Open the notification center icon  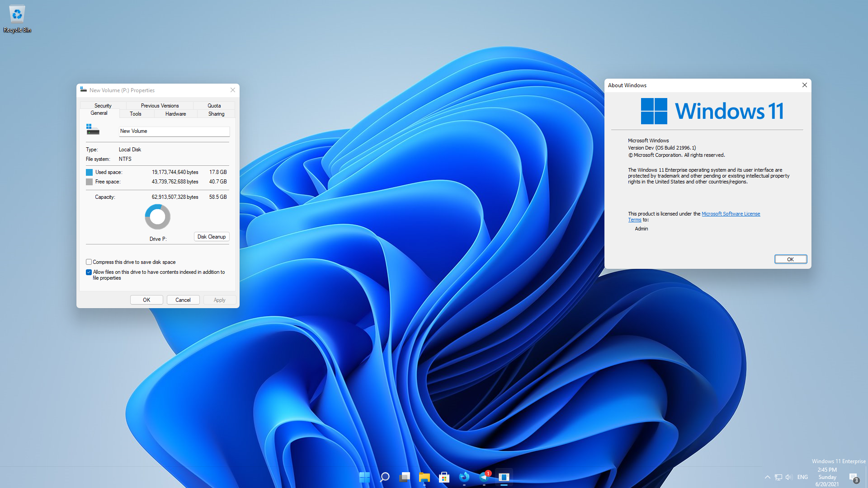pyautogui.click(x=854, y=478)
